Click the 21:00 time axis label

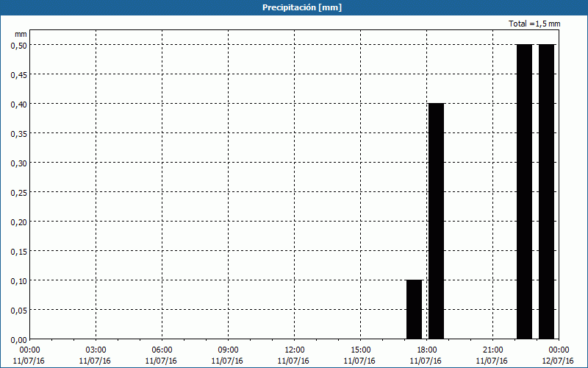coord(492,350)
